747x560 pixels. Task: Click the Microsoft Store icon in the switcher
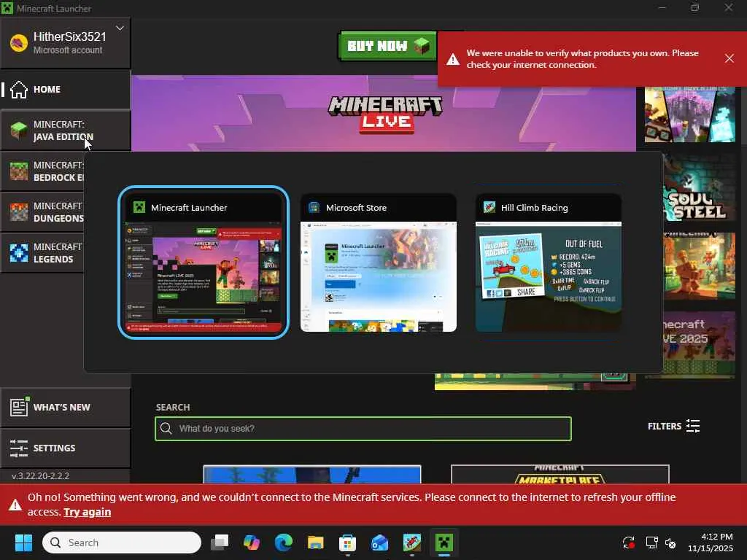click(x=314, y=207)
